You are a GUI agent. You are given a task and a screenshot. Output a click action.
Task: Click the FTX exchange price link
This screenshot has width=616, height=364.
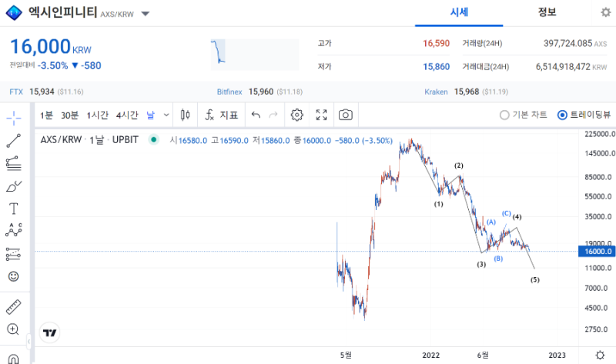[46, 92]
